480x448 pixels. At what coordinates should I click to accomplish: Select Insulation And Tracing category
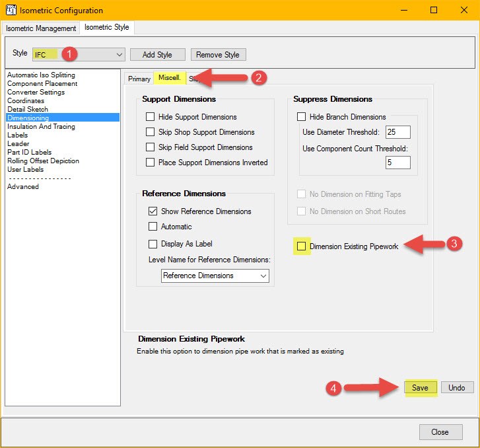pos(41,126)
